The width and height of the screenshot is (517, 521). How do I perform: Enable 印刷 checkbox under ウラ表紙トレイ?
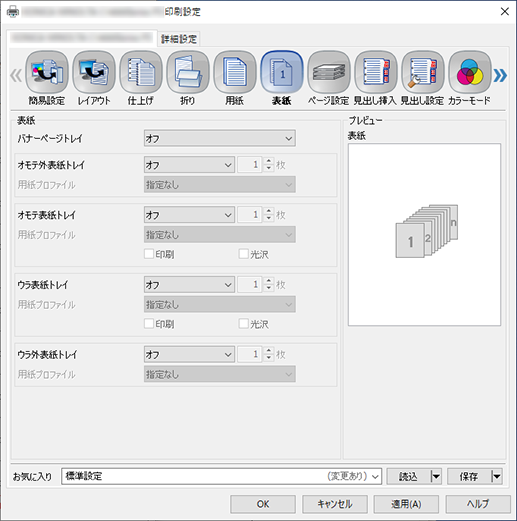149,324
